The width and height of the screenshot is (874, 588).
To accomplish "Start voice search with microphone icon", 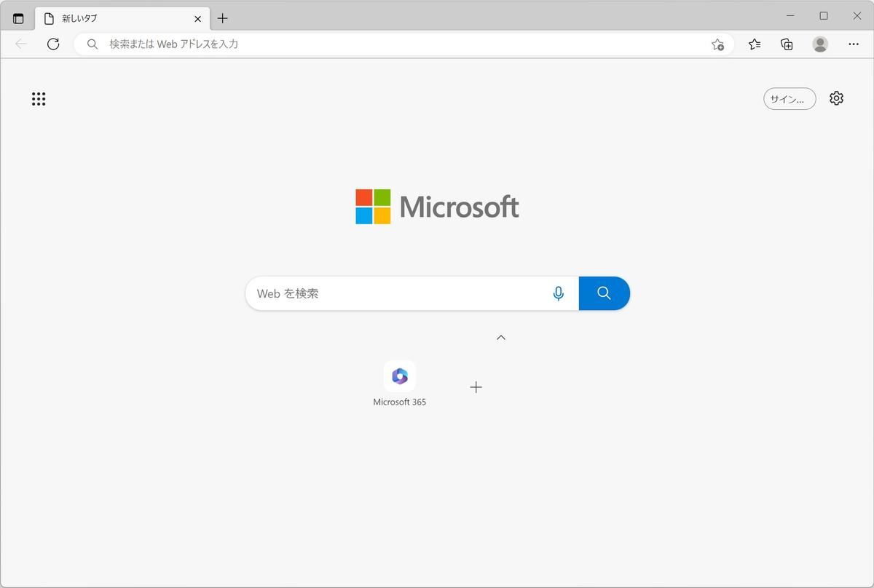I will tap(558, 293).
